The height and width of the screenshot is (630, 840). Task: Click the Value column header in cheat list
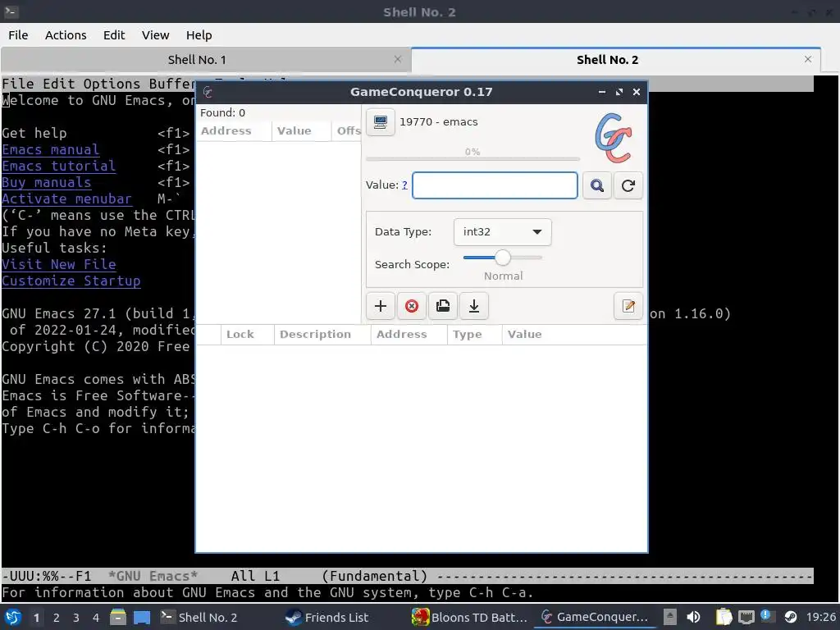574,335
